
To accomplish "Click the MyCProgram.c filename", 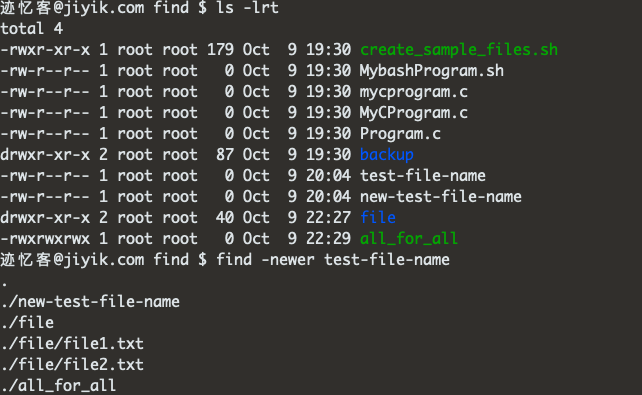I will [414, 113].
